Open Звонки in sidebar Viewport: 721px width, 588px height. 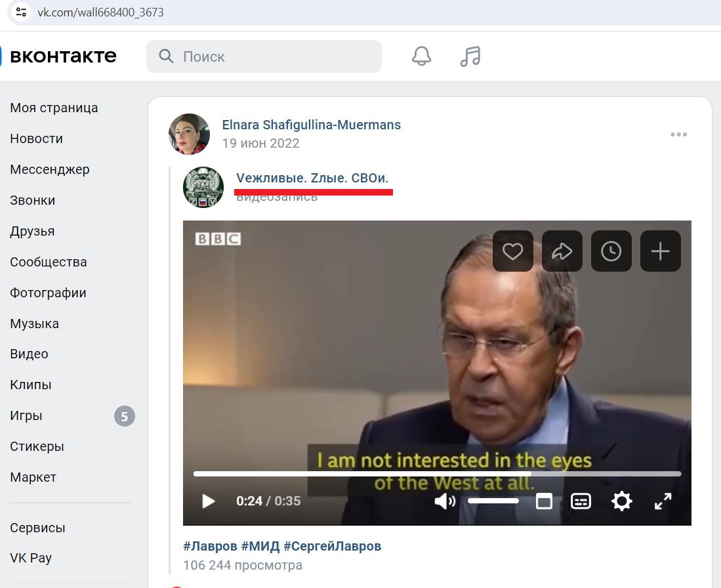click(x=33, y=200)
